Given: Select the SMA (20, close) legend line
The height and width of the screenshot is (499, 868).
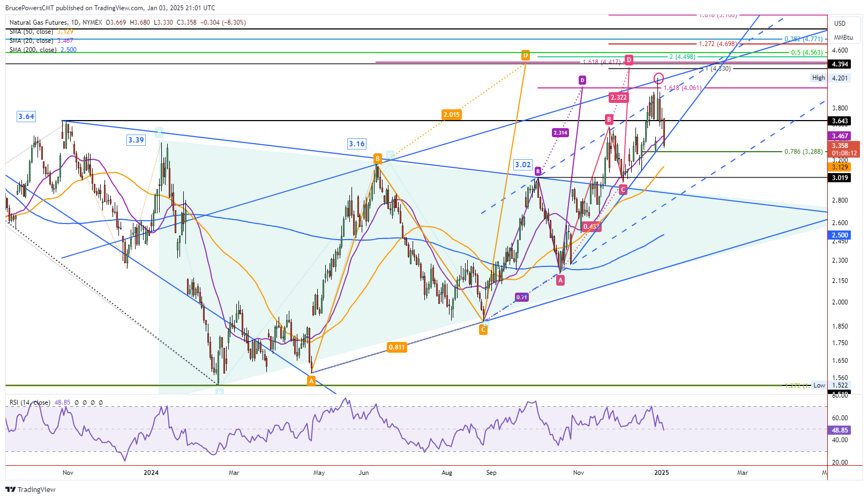Looking at the screenshot, I should (x=41, y=41).
